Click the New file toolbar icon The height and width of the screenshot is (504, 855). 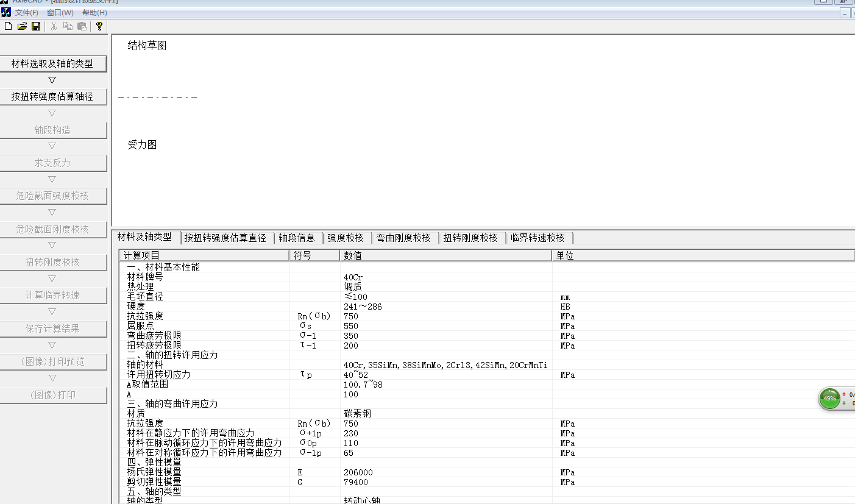pos(8,26)
